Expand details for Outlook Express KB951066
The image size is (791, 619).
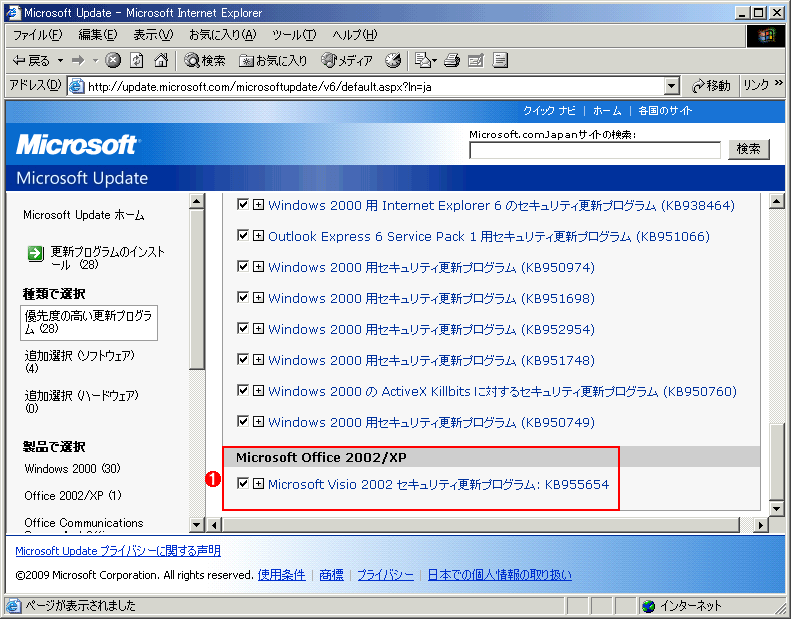[258, 236]
